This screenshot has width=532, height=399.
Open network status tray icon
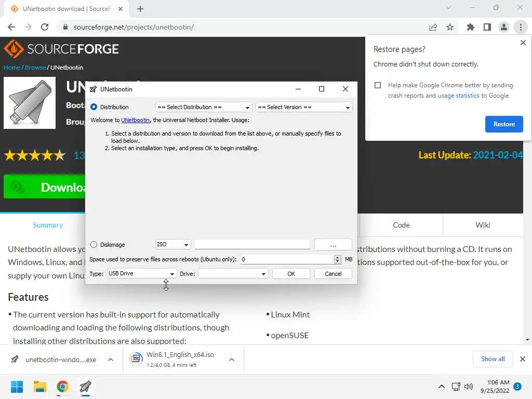(456, 387)
